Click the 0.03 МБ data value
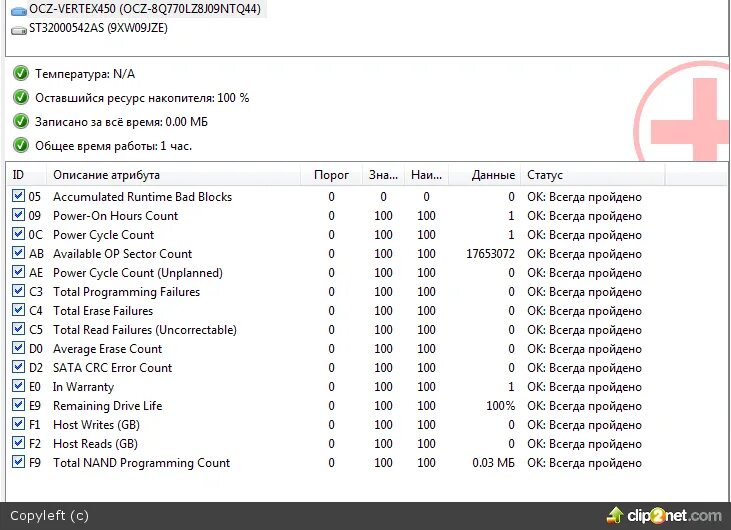 click(493, 463)
